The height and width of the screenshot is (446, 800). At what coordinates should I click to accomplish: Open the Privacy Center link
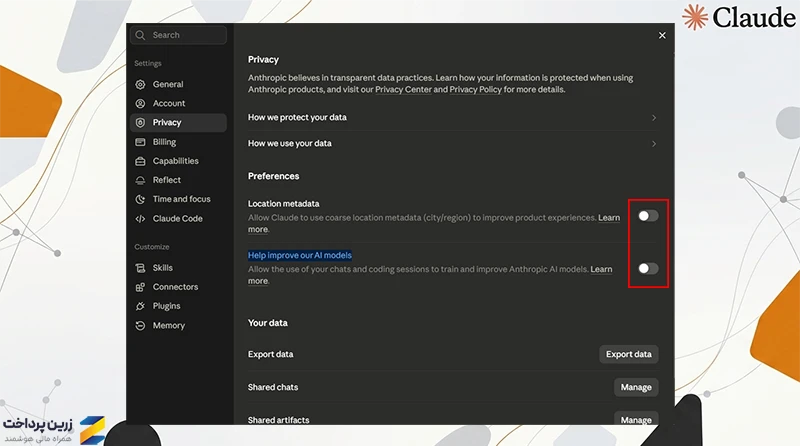(x=403, y=90)
